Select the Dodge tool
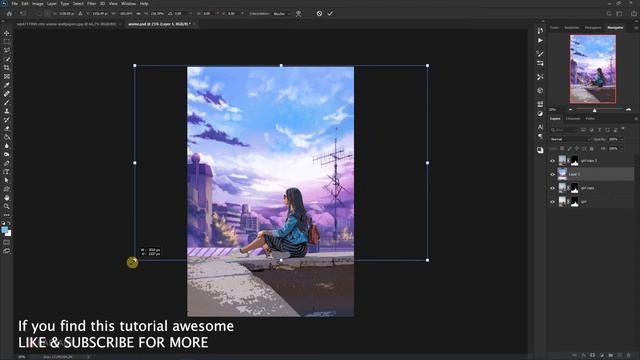Screen dimensions: 640x360 (x=7, y=155)
